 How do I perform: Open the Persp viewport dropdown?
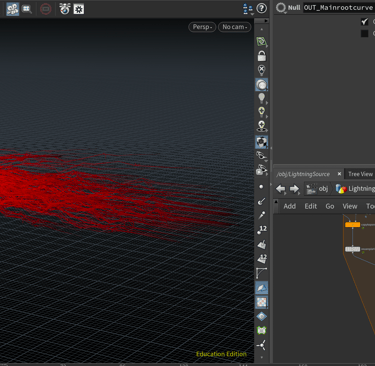point(202,27)
